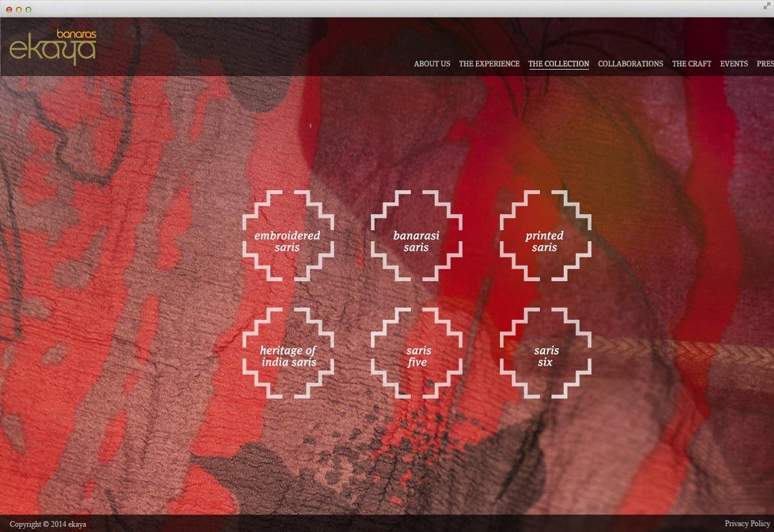Go to The Experience section
774x532 pixels.
[x=489, y=64]
